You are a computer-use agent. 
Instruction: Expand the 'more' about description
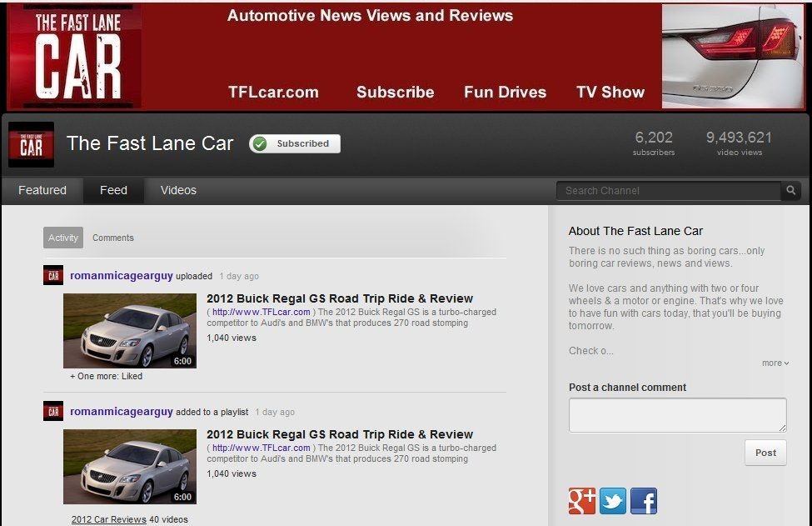click(x=775, y=363)
